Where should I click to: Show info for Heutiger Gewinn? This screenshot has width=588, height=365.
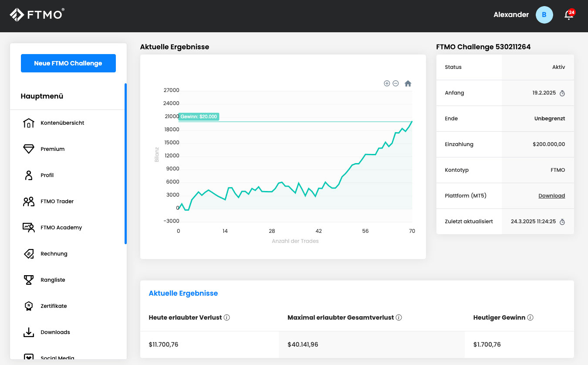tap(530, 317)
